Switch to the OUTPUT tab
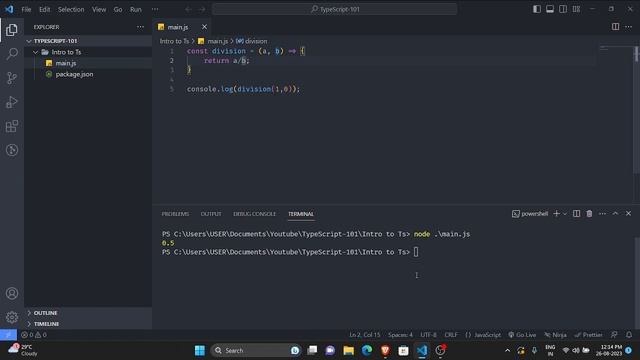 coord(211,214)
